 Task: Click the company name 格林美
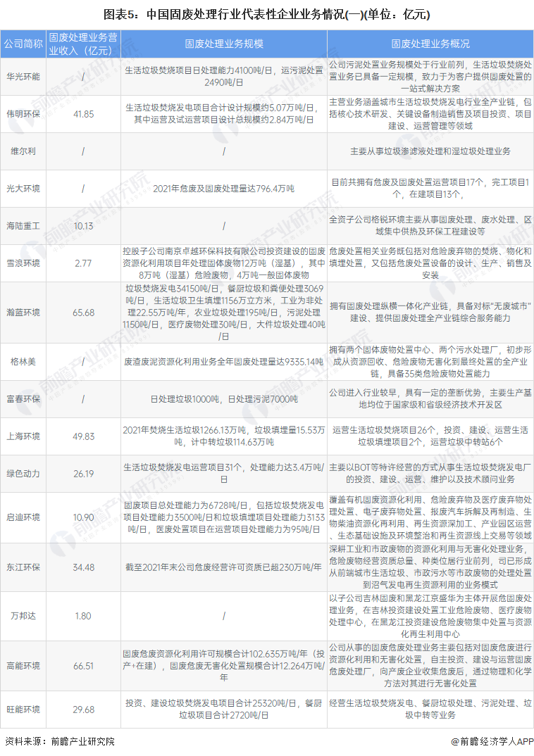[23, 362]
